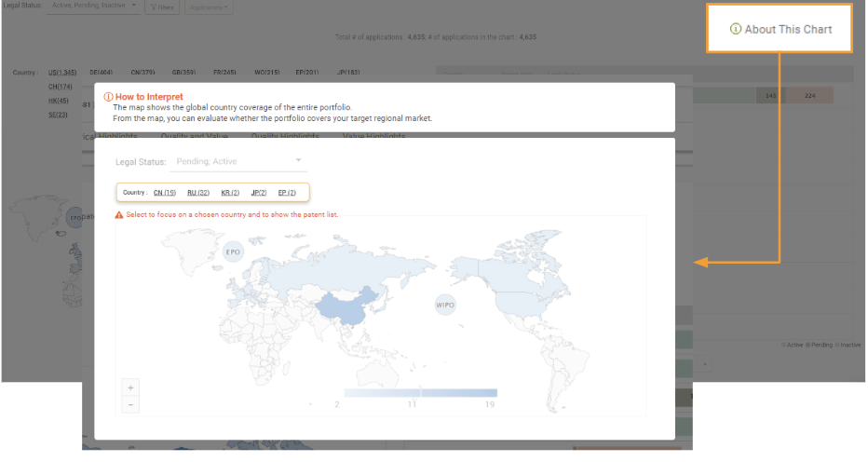
Task: Click the How to Interpret heading
Action: click(149, 97)
